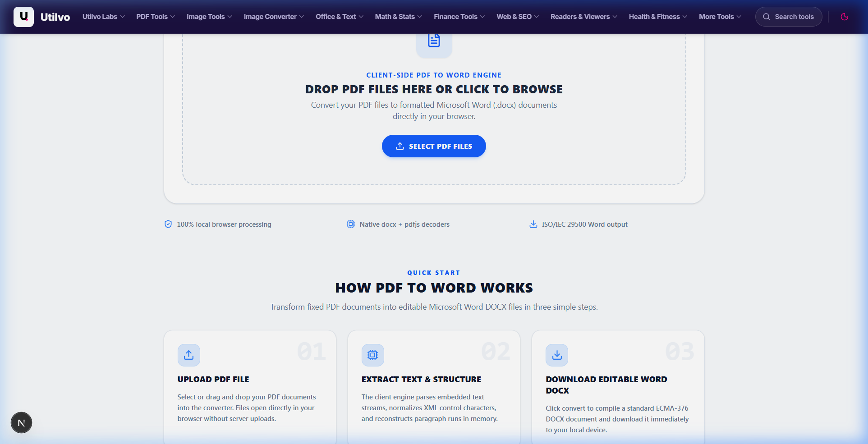Screen dimensions: 868x444
Task: Click the Utilvo logo icon
Action: click(23, 17)
